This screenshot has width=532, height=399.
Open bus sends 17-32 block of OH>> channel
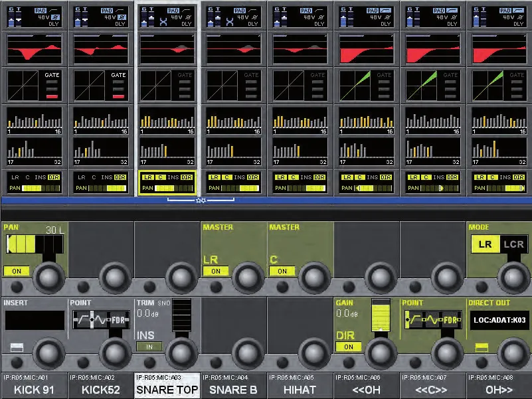(499, 151)
